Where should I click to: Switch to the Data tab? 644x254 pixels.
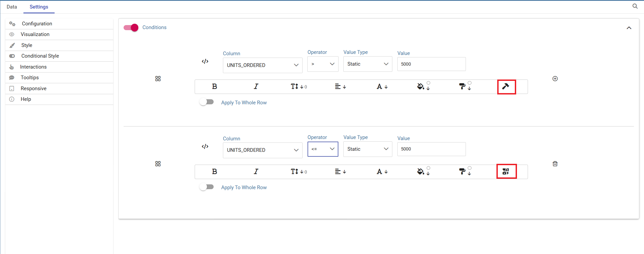click(x=12, y=7)
